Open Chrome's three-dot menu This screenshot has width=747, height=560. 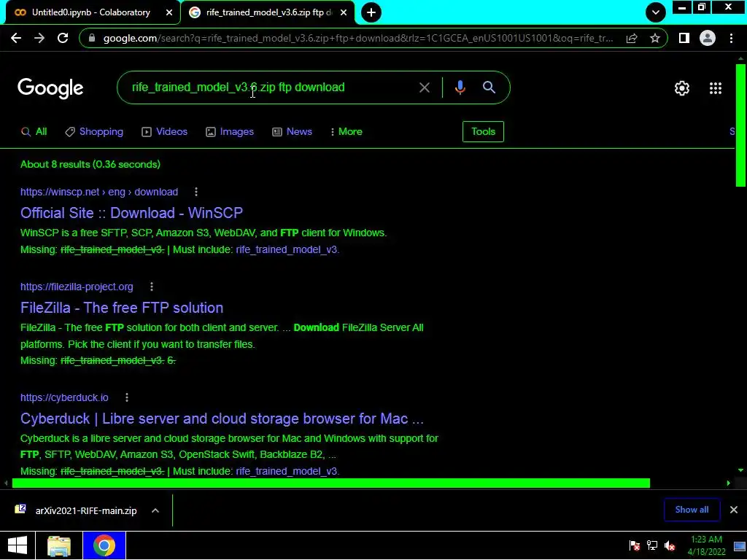pos(731,38)
